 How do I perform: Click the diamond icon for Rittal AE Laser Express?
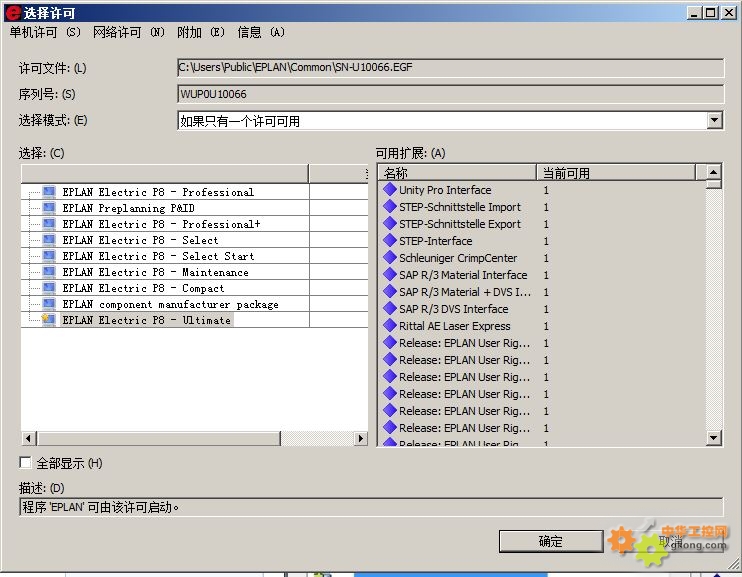tap(390, 326)
